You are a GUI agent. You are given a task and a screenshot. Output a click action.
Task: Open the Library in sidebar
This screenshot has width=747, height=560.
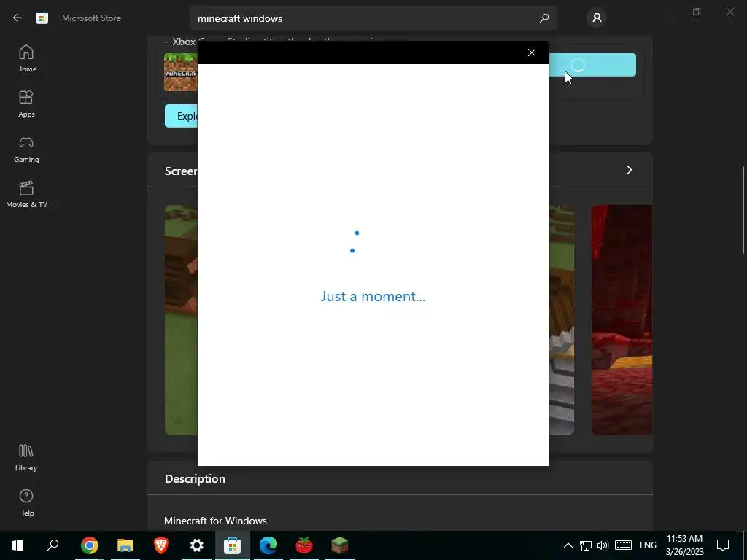26,458
